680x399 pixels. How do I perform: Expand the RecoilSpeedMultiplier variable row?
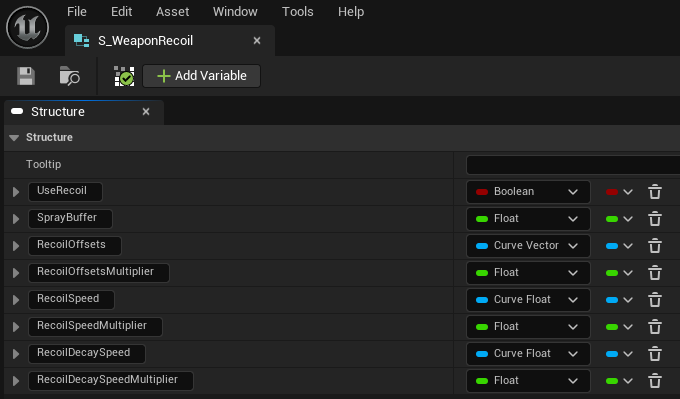tap(16, 327)
